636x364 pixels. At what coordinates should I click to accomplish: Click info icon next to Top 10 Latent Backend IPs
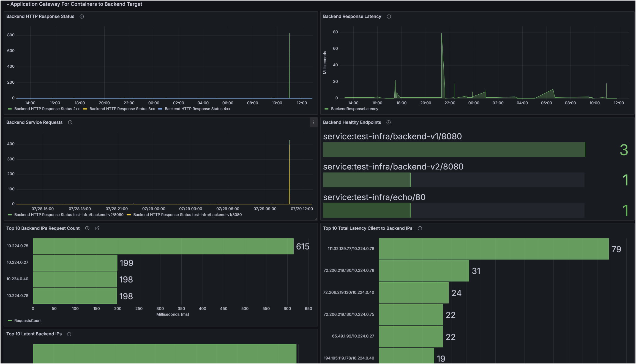pyautogui.click(x=69, y=334)
